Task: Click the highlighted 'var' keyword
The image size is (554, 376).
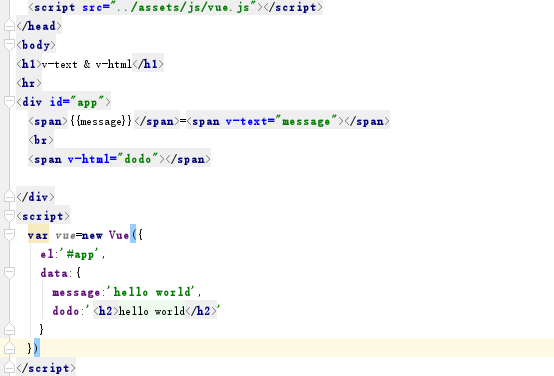Action: click(x=38, y=235)
